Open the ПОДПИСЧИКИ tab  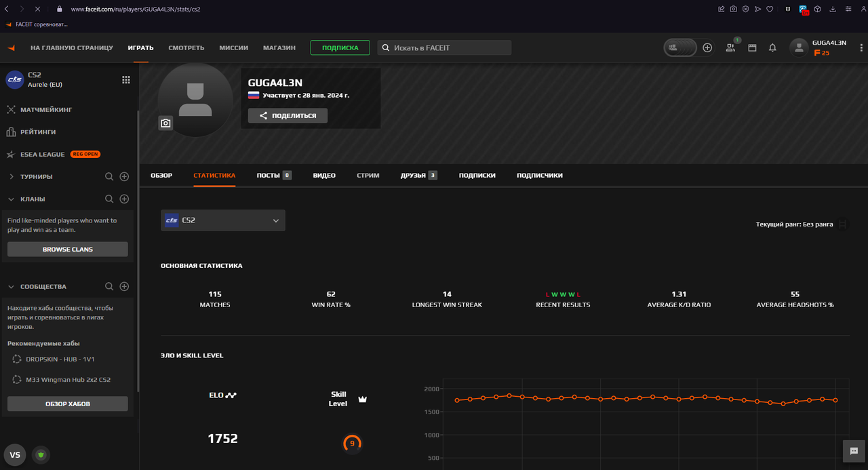pos(540,175)
